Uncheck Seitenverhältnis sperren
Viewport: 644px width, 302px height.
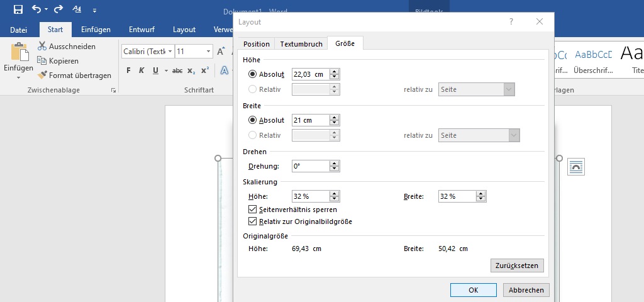coord(253,210)
